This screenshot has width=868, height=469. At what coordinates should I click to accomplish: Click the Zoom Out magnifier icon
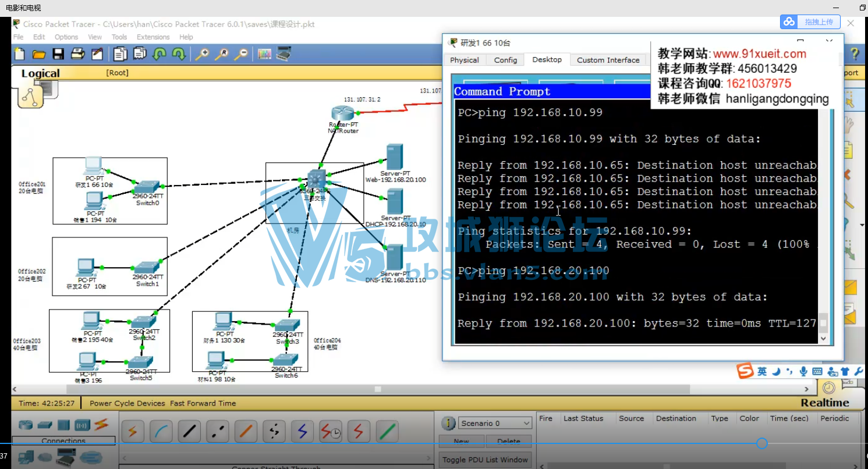pyautogui.click(x=241, y=54)
